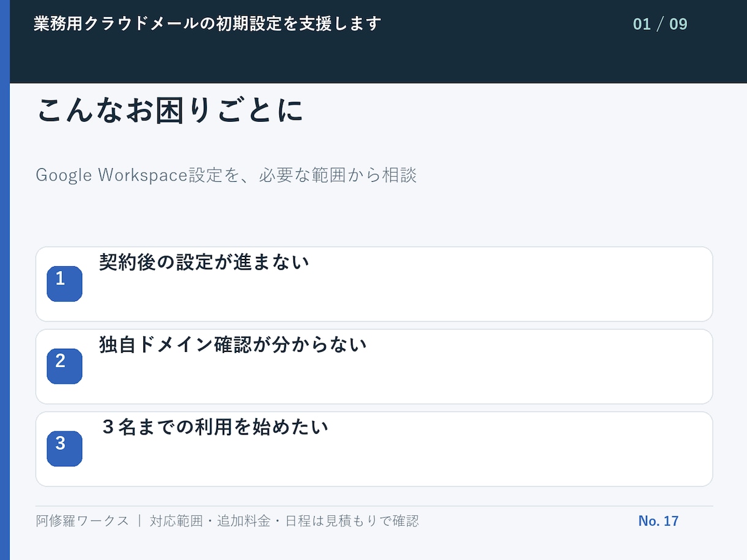
Task: Click the blue number 3 badge
Action: click(x=64, y=449)
